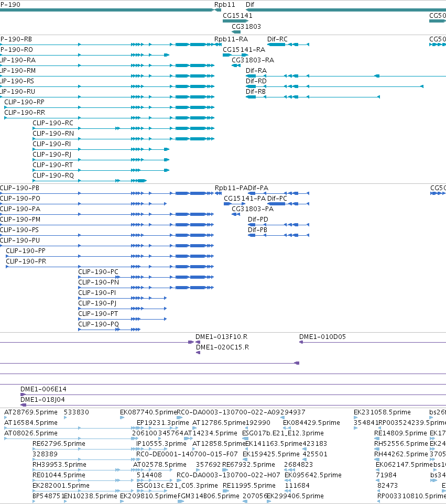Select the CLIP-190-PR protein label
Image resolution: width=446 pixels, height=504 pixels.
[26, 261]
